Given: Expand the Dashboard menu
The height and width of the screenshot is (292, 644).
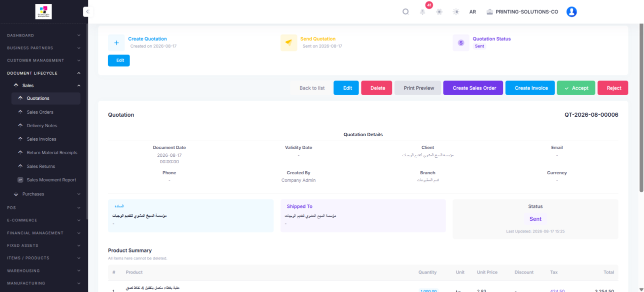Looking at the screenshot, I should 43,35.
